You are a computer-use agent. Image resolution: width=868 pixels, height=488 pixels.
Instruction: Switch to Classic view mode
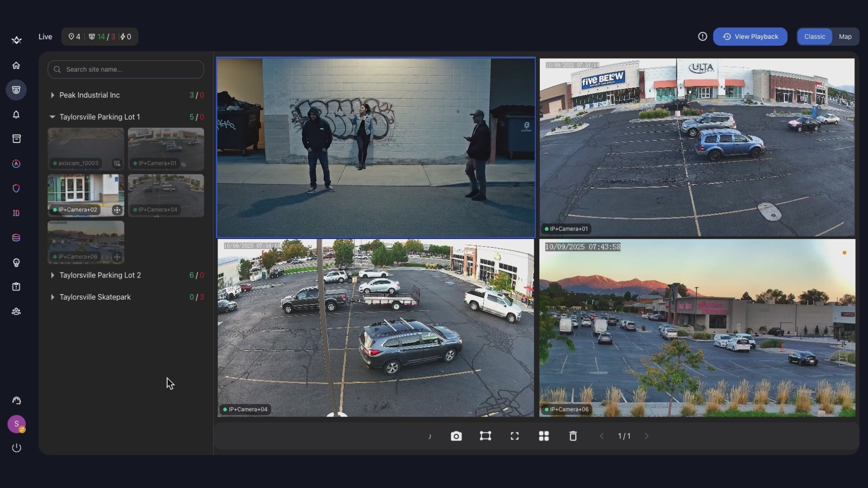click(x=814, y=37)
